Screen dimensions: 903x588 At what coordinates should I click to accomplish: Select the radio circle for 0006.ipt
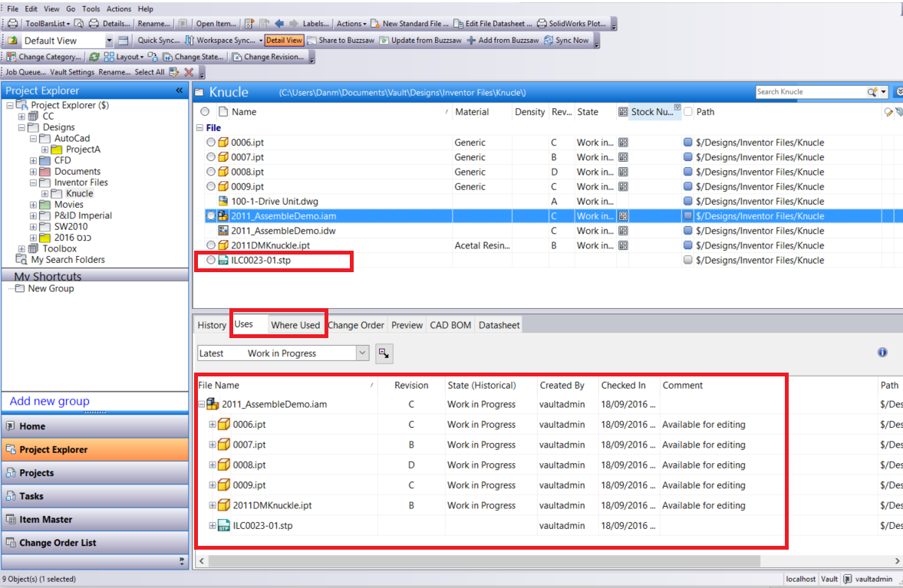[211, 142]
